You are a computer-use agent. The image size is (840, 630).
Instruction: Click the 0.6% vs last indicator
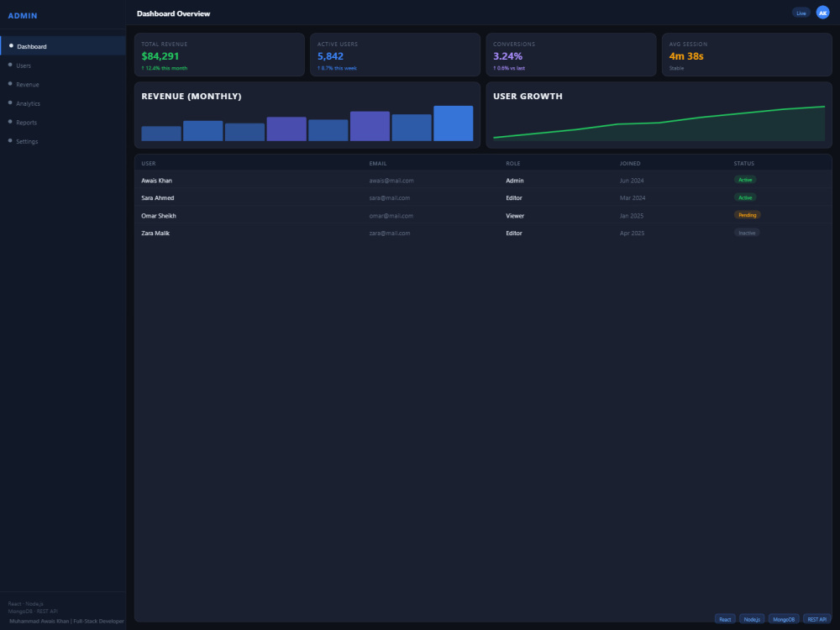509,68
